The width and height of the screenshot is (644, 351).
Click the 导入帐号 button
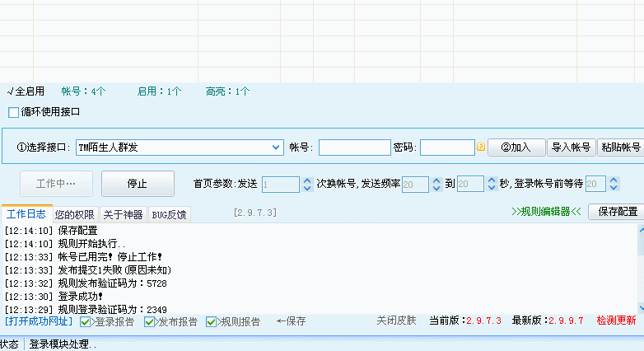[571, 147]
